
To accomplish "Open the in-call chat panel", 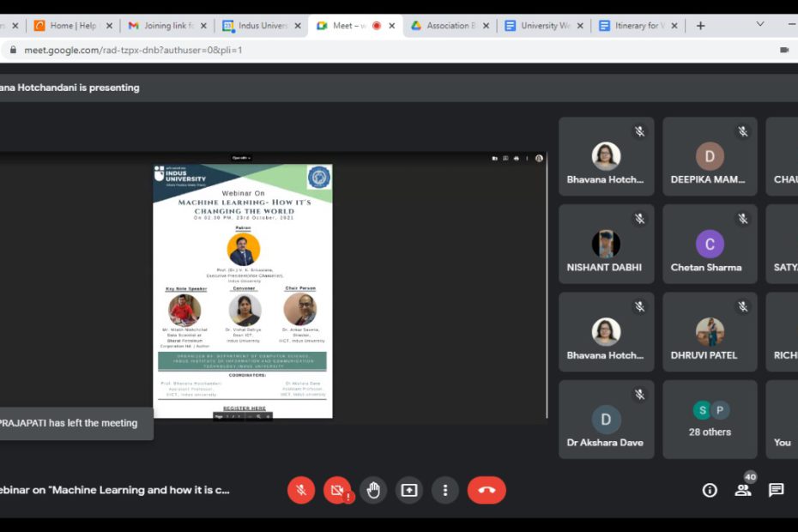I will [776, 490].
